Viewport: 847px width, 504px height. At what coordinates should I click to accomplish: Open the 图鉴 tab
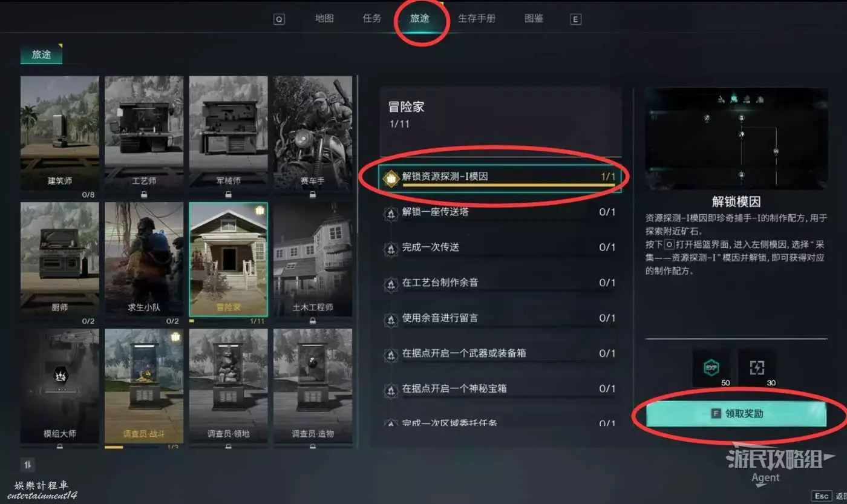click(x=534, y=18)
